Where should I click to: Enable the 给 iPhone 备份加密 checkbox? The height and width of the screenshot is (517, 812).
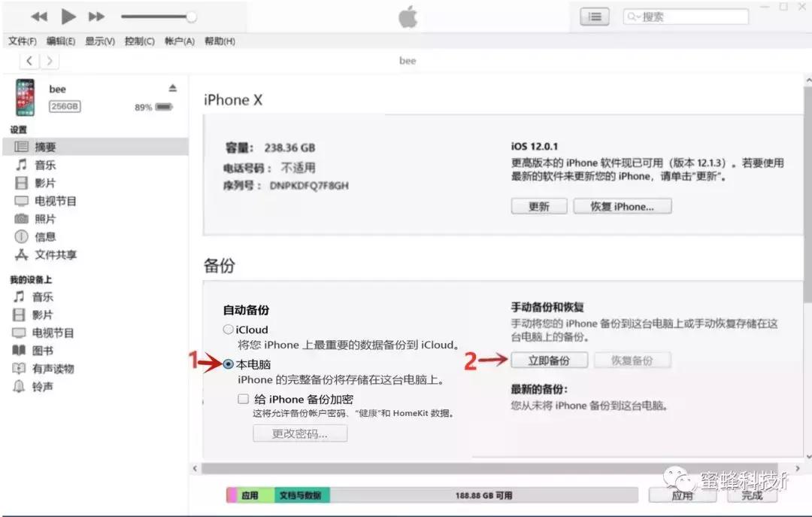(x=243, y=399)
